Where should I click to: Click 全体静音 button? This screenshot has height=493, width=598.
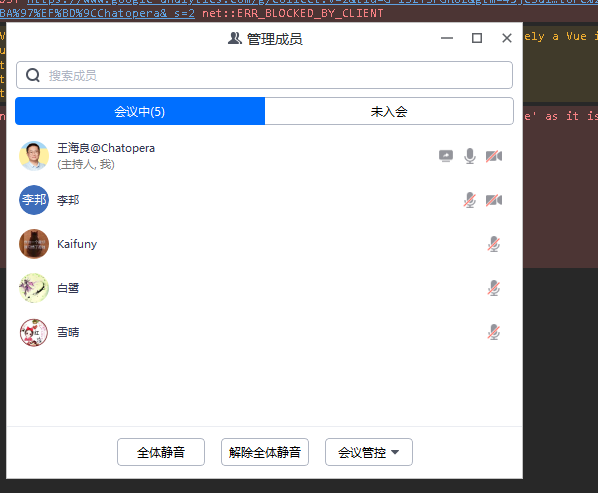coord(161,452)
